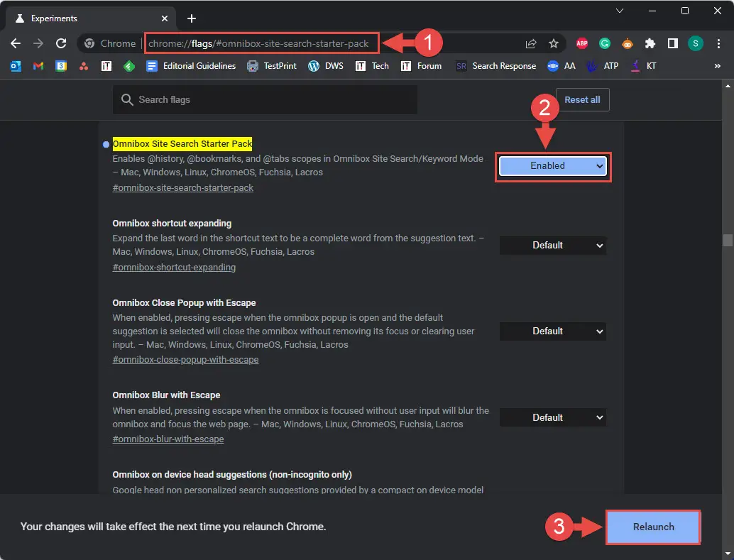
Task: Show more bookmarks with the double chevron
Action: pyautogui.click(x=717, y=66)
